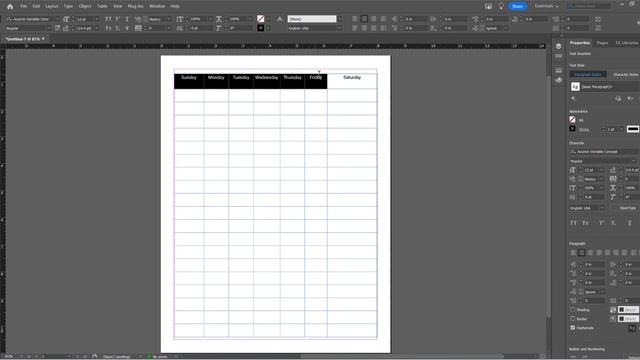Toggle Underline in the Control bar
The image size is (640, 360).
point(127,19)
